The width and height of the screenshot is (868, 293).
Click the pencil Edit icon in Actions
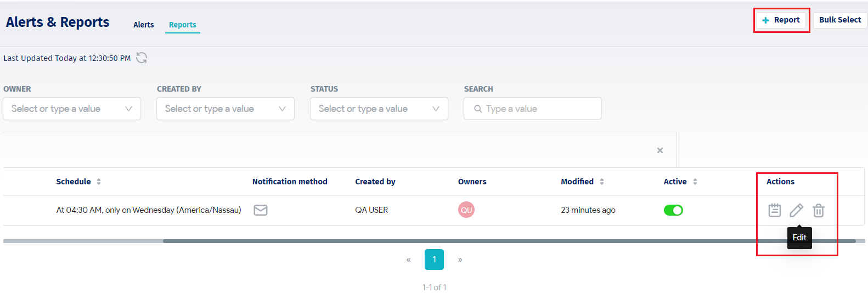coord(796,210)
